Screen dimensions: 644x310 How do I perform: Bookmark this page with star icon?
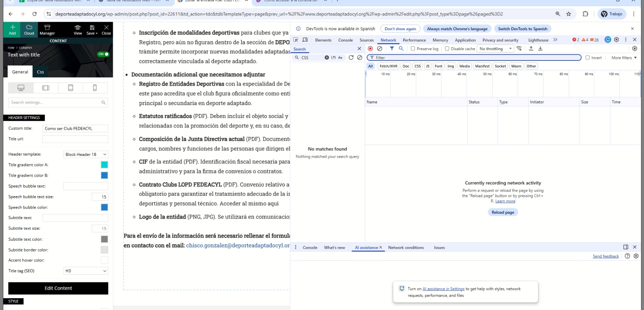569,14
